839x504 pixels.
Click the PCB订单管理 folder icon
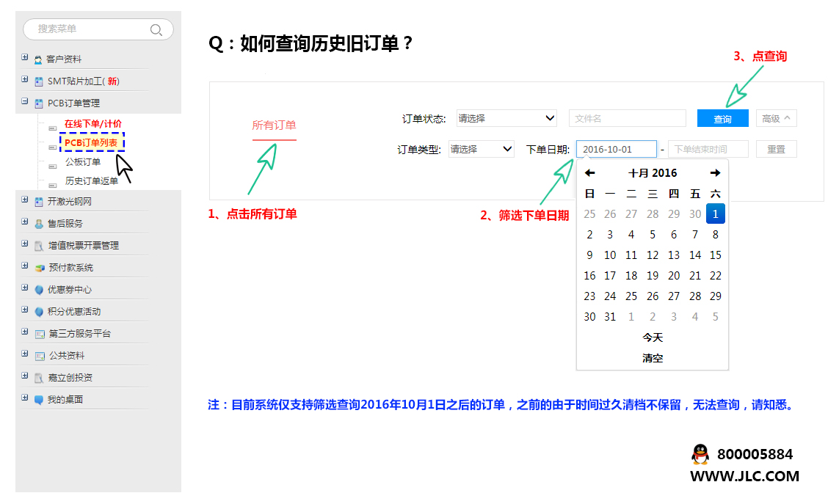pyautogui.click(x=40, y=103)
